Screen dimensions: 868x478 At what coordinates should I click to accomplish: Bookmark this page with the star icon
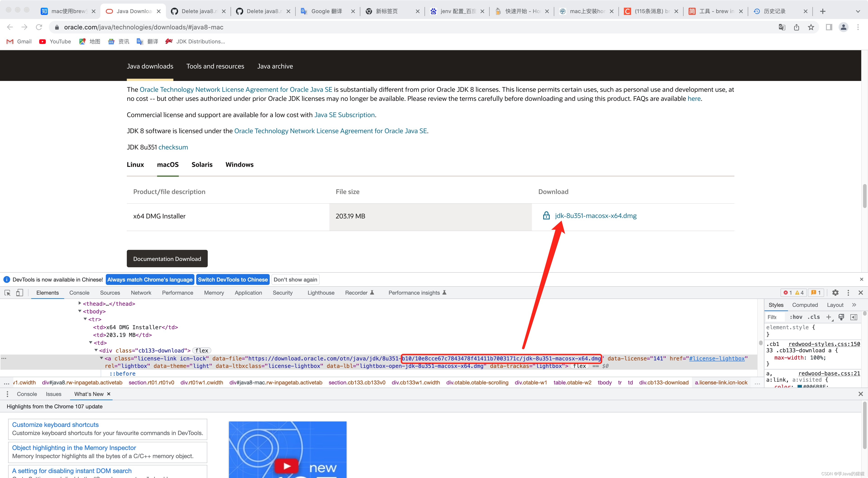click(811, 27)
